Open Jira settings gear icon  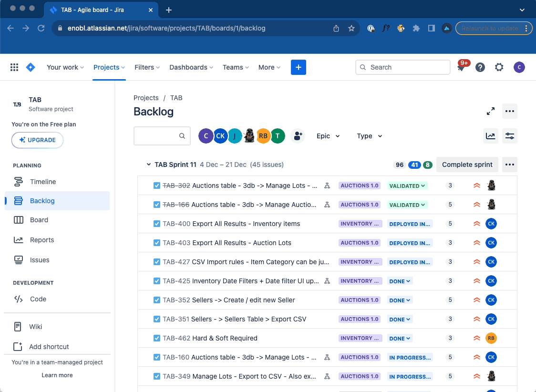point(499,67)
